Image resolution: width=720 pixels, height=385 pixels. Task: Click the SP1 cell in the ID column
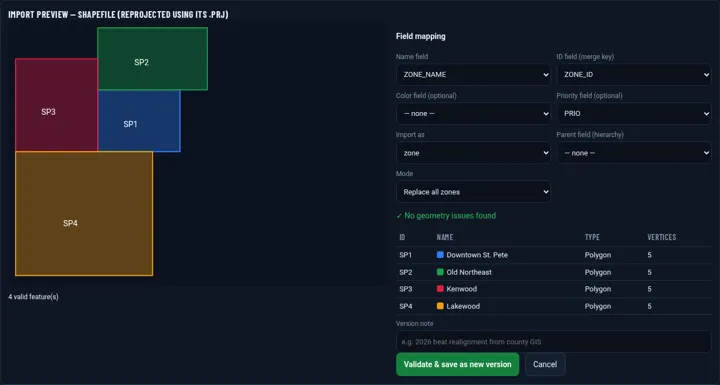click(405, 255)
